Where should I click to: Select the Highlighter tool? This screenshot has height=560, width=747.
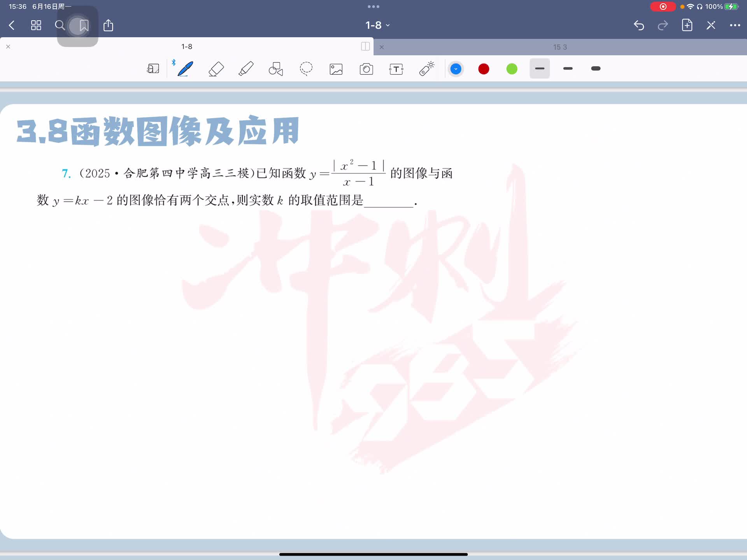pos(246,69)
